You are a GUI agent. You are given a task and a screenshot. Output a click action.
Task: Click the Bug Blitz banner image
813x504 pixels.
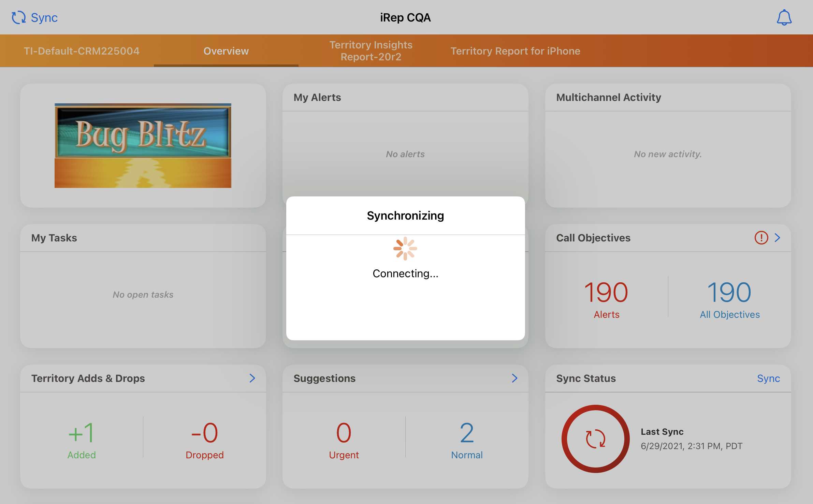point(143,146)
